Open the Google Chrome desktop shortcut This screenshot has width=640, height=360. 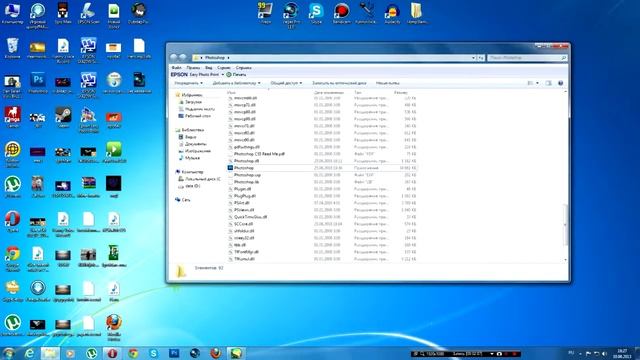click(12, 258)
